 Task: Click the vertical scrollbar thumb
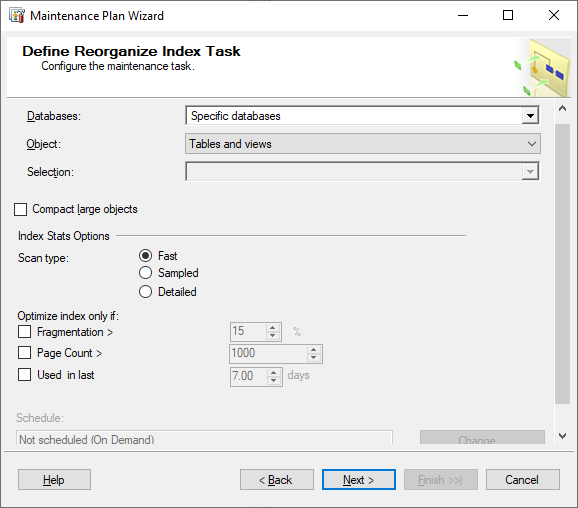click(563, 264)
